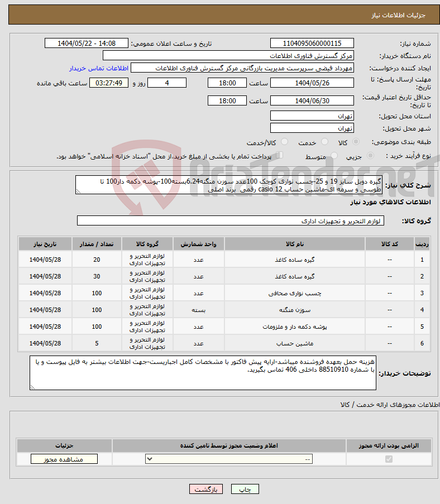Screen dimensions: 440x504
Task: Click the price validity date 1404/06/30
Action: pyautogui.click(x=312, y=100)
